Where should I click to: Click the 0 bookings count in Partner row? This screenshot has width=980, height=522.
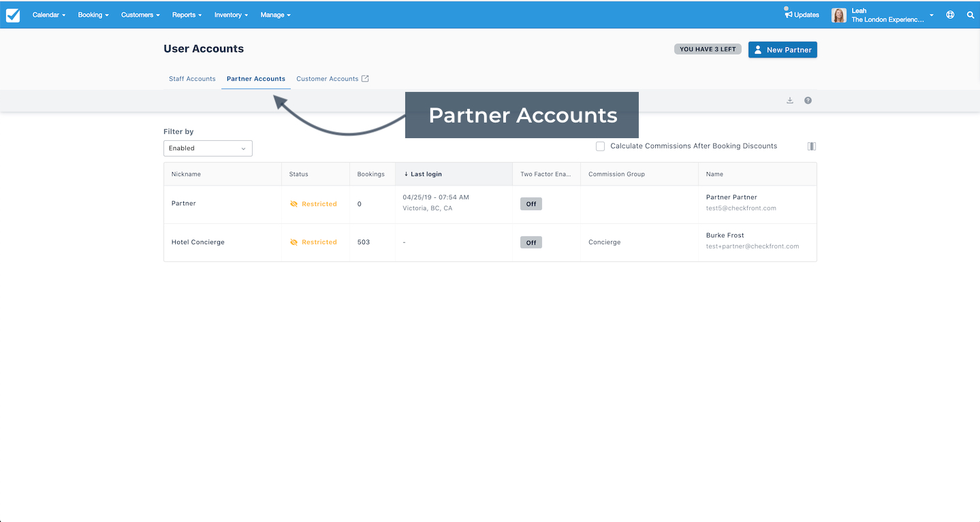click(x=360, y=204)
